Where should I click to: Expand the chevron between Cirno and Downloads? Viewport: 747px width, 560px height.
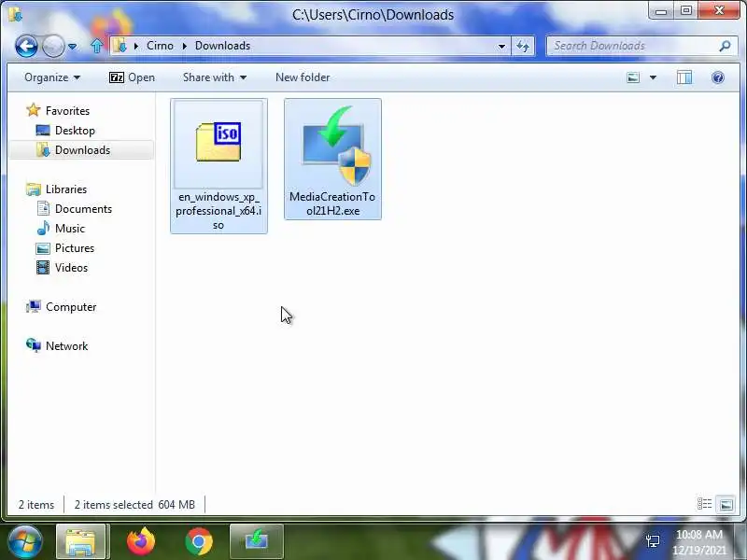click(x=184, y=46)
